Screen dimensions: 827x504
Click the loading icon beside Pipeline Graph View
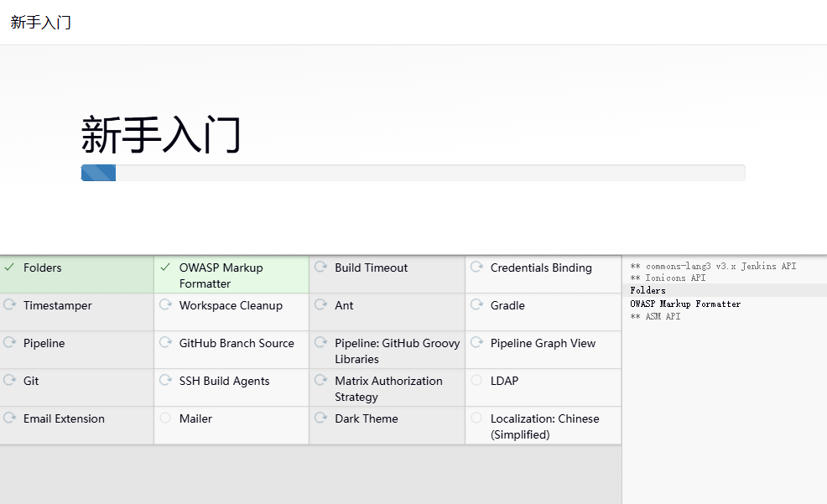tap(476, 343)
